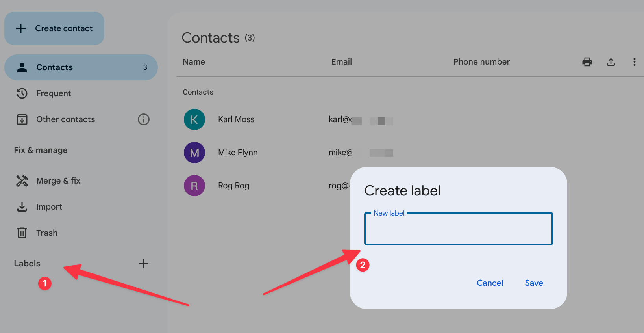Screen dimensions: 644x333
Task: Click Cancel in Create label dialog
Action: [x=490, y=283]
